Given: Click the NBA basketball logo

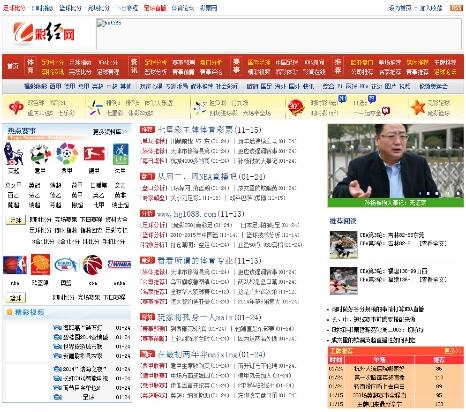Looking at the screenshot, I should [x=15, y=265].
